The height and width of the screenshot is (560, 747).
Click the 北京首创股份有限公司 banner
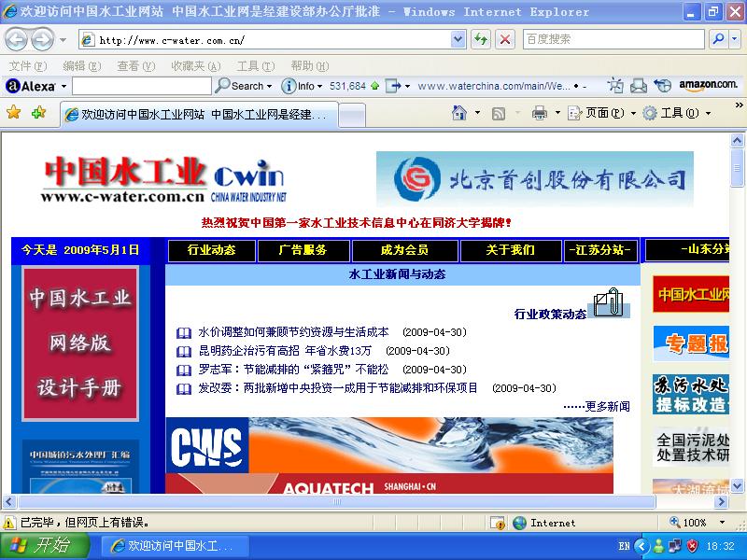coord(534,178)
